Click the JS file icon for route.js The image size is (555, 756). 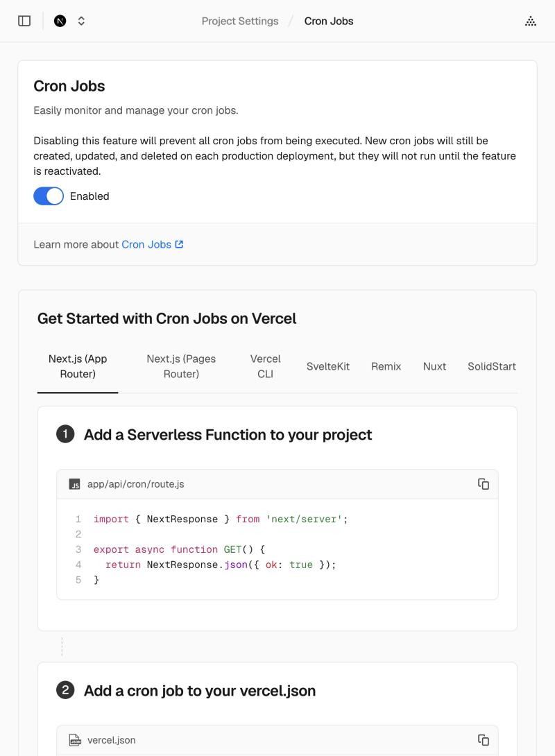click(75, 484)
